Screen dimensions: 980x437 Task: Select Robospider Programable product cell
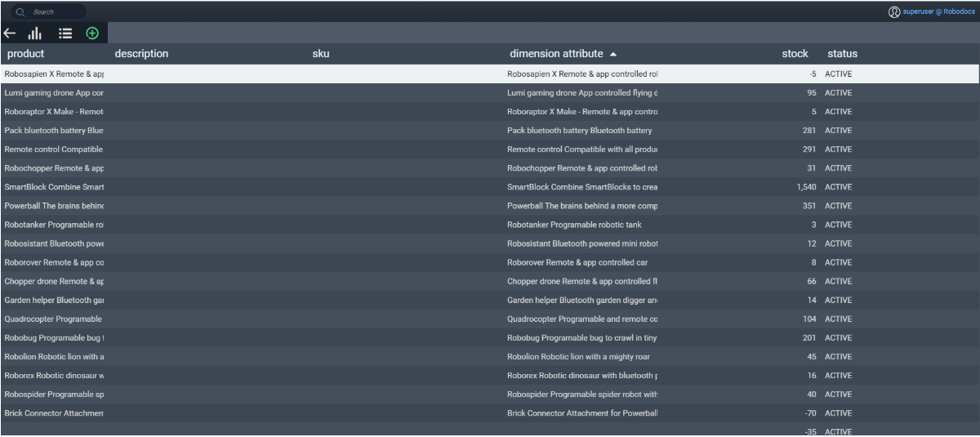[54, 395]
